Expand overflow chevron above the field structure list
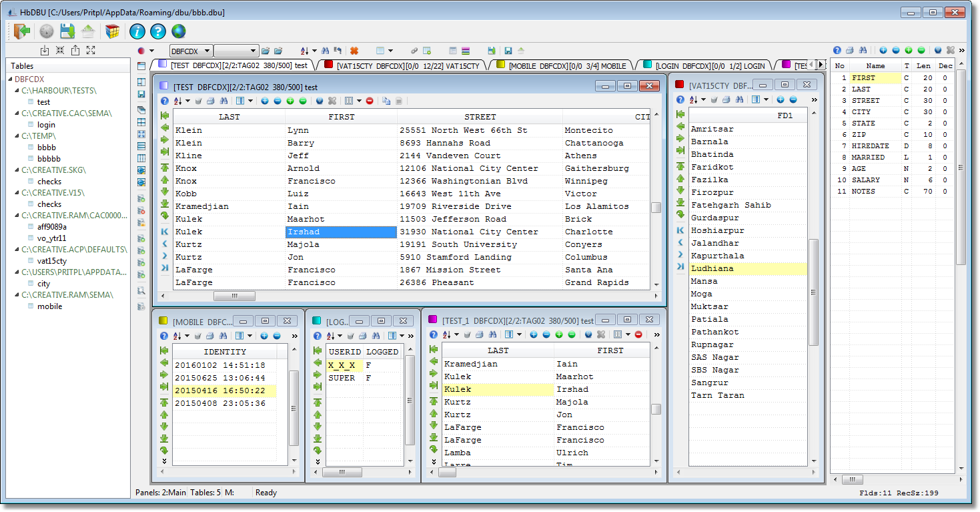 click(962, 50)
